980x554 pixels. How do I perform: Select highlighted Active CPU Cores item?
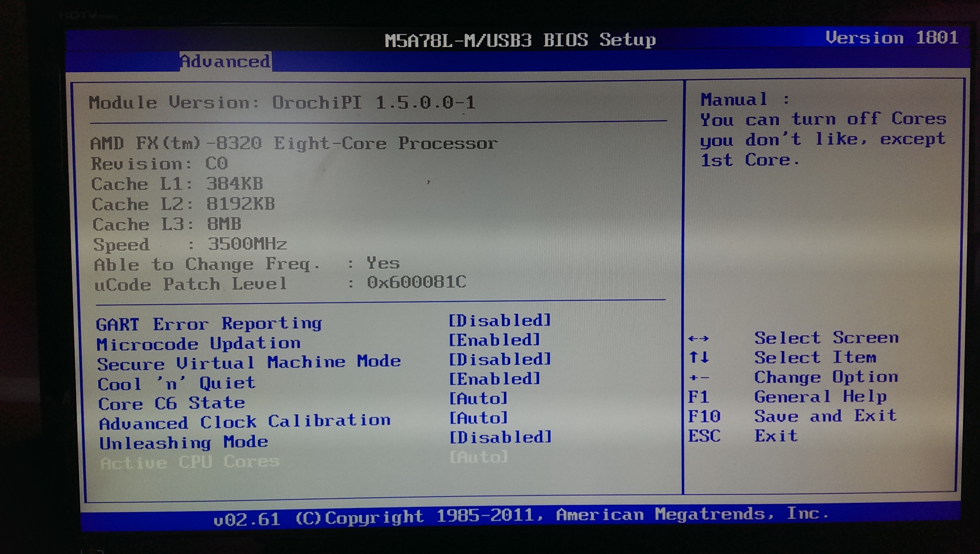(190, 463)
